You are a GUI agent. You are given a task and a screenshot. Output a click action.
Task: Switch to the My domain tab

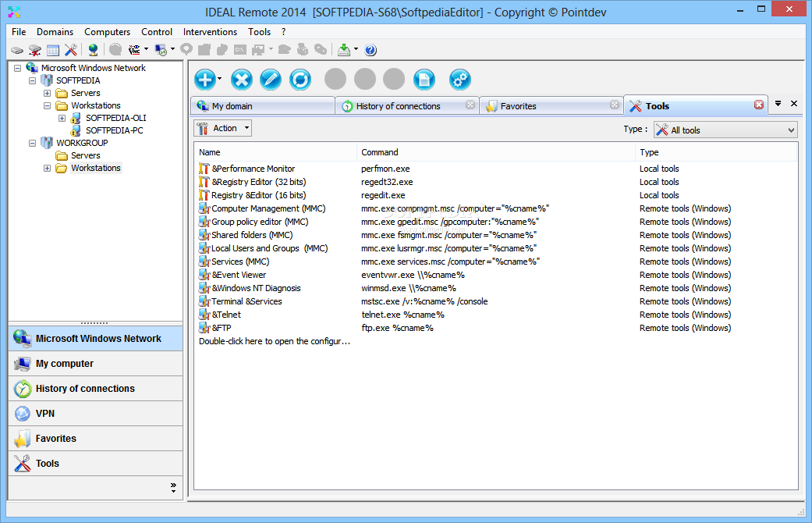263,105
